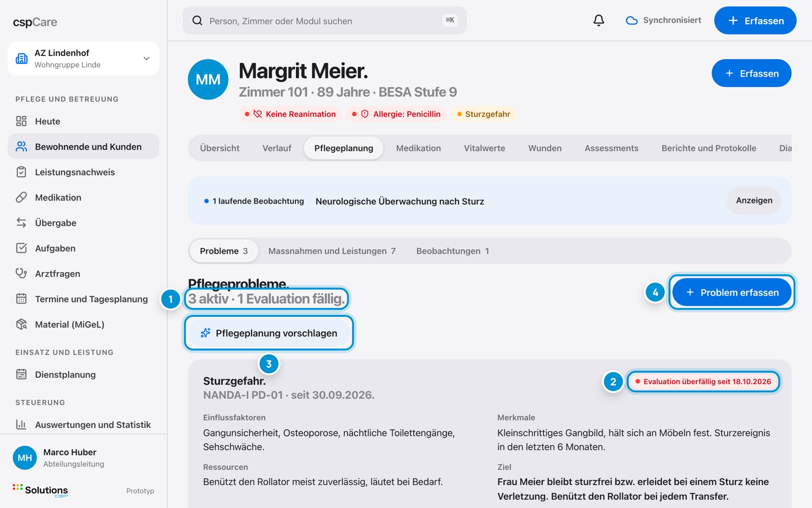Viewport: 812px width, 508px height.
Task: Click the Heute dashboard icon
Action: click(21, 121)
